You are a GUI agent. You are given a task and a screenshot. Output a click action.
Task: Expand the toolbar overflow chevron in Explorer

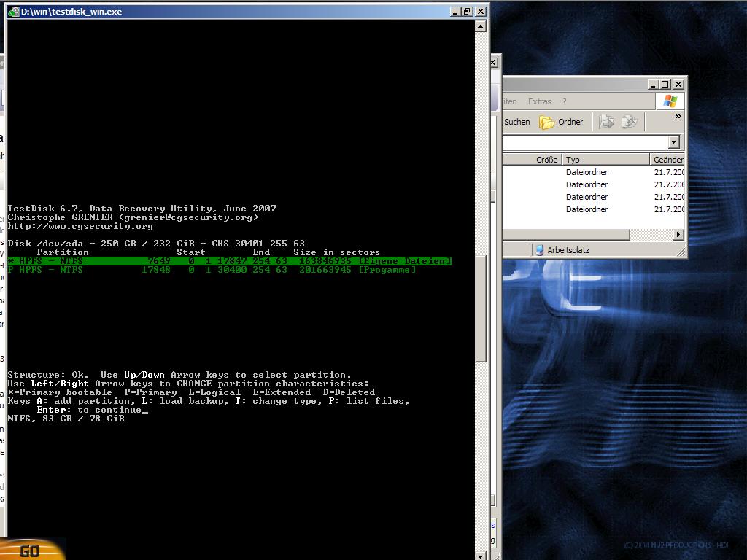click(678, 116)
